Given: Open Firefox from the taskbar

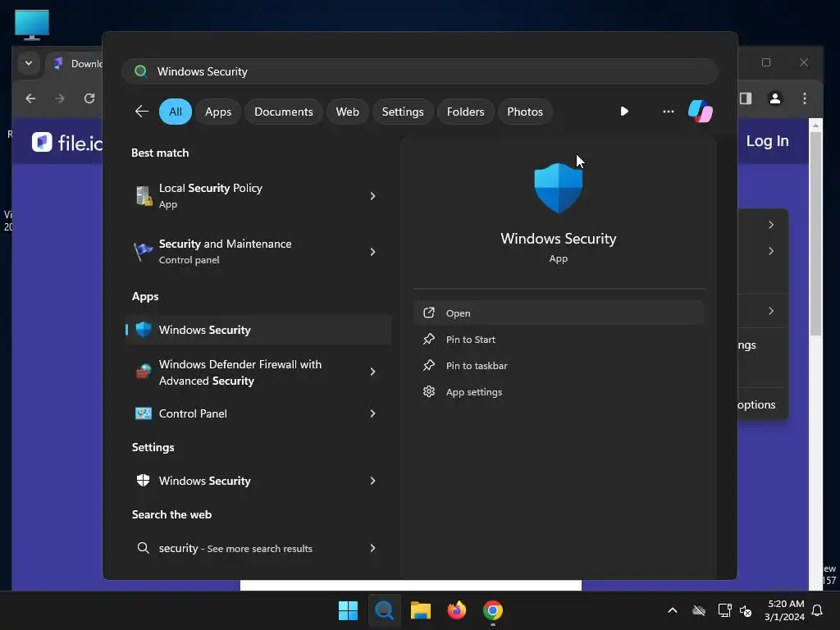Looking at the screenshot, I should (x=456, y=610).
